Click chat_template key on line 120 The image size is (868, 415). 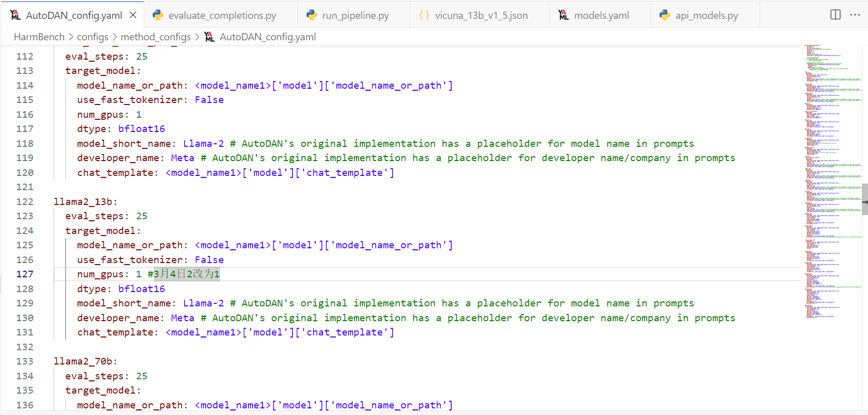[115, 173]
